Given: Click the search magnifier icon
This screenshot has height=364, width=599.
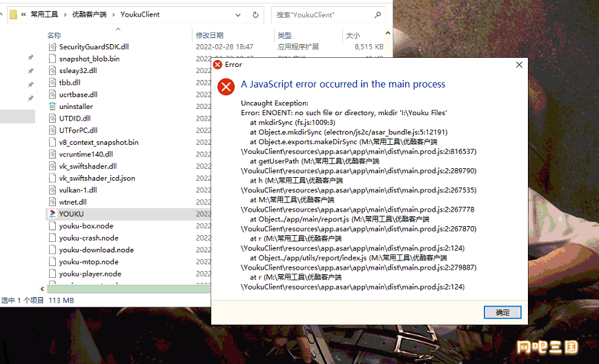Looking at the screenshot, I should click(x=377, y=15).
